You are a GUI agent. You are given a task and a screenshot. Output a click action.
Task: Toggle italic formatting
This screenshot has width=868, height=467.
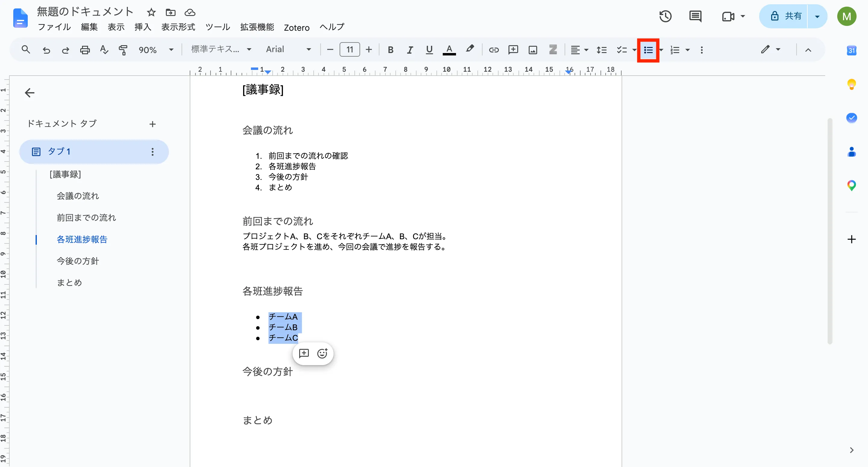(x=410, y=50)
